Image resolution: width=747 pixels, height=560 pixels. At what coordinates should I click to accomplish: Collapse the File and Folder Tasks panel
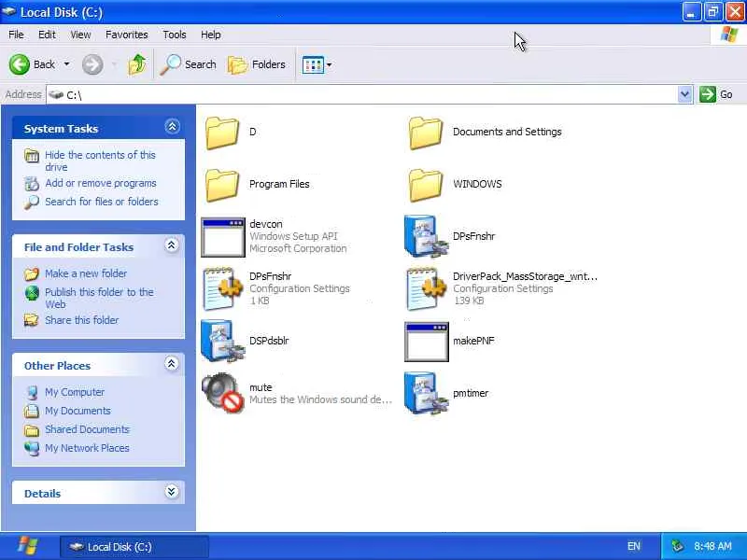[x=172, y=245]
